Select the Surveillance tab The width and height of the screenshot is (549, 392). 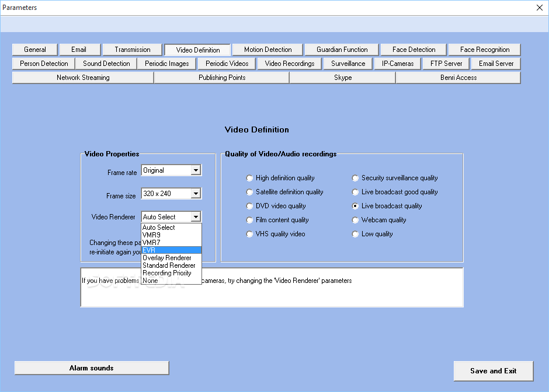click(x=348, y=64)
